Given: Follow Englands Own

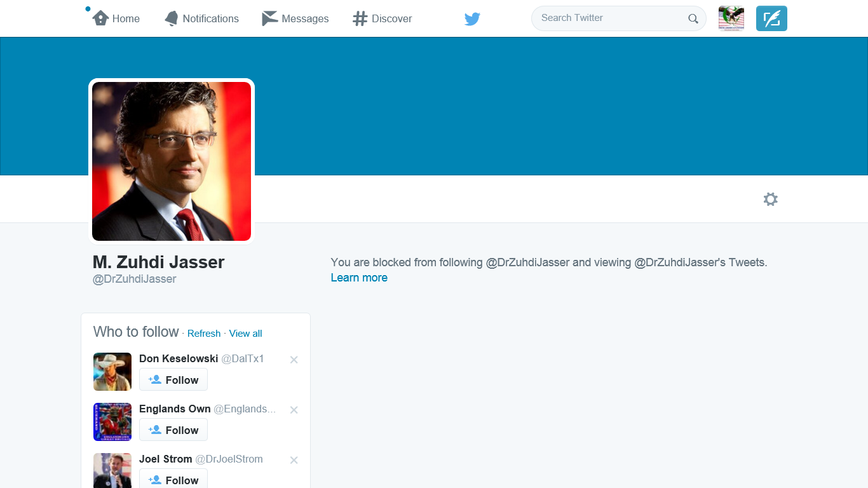Looking at the screenshot, I should 173,430.
